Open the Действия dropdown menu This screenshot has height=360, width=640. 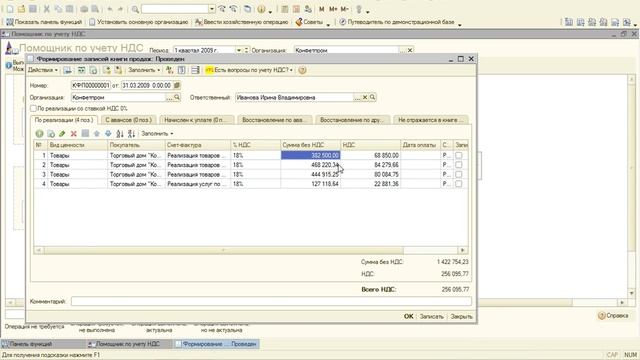(x=43, y=70)
